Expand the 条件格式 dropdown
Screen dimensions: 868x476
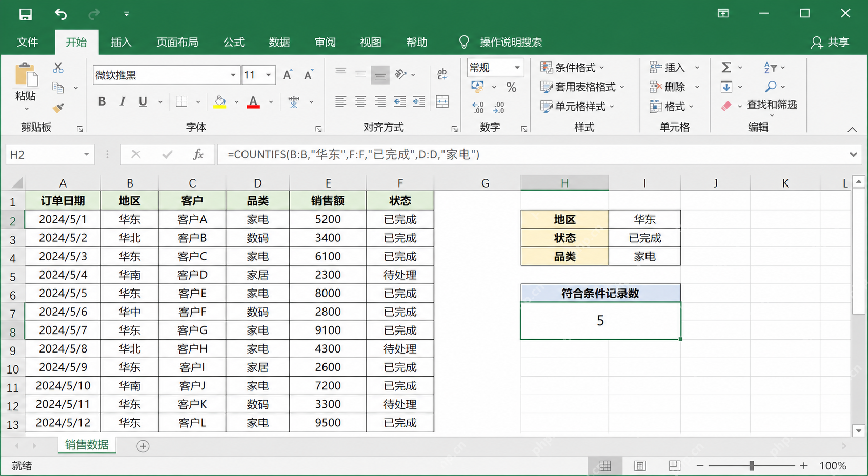(x=602, y=68)
